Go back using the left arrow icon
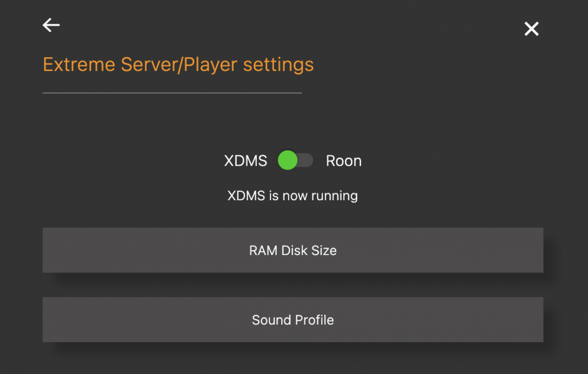The image size is (588, 374). [51, 25]
